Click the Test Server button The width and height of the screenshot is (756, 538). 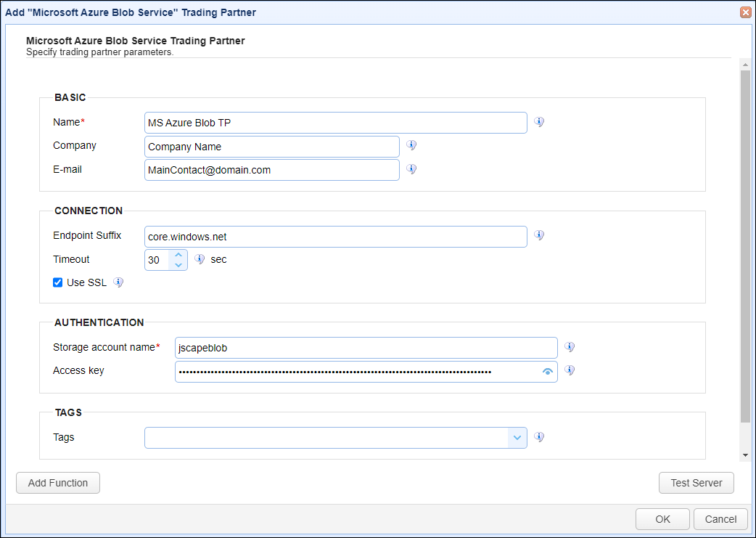tap(697, 483)
